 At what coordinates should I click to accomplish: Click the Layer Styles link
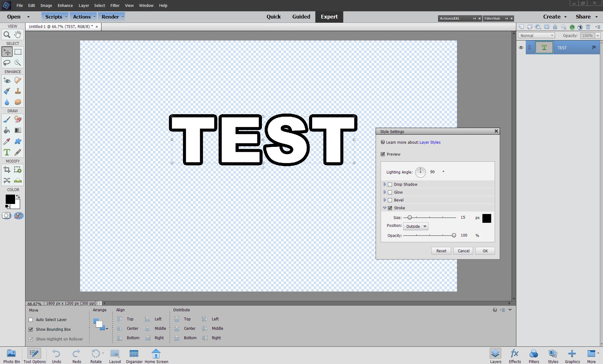[430, 142]
